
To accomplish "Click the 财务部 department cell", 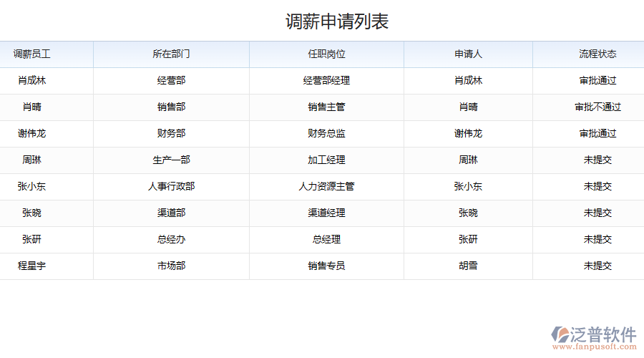I will click(x=171, y=133).
